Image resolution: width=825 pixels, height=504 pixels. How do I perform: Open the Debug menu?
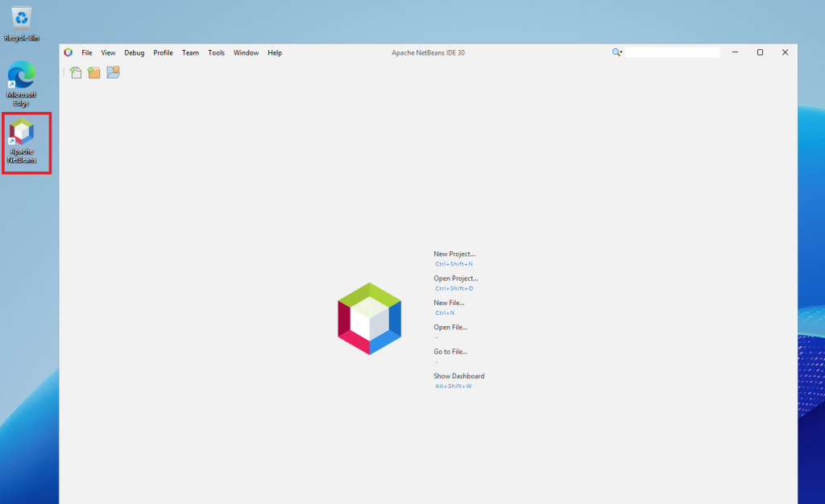(x=135, y=52)
